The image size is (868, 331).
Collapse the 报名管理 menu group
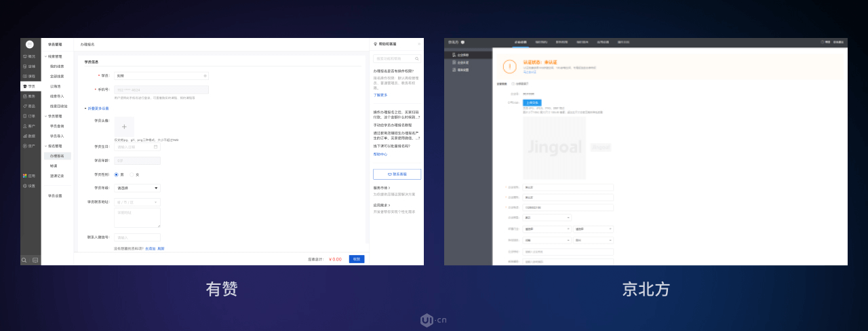(x=54, y=146)
